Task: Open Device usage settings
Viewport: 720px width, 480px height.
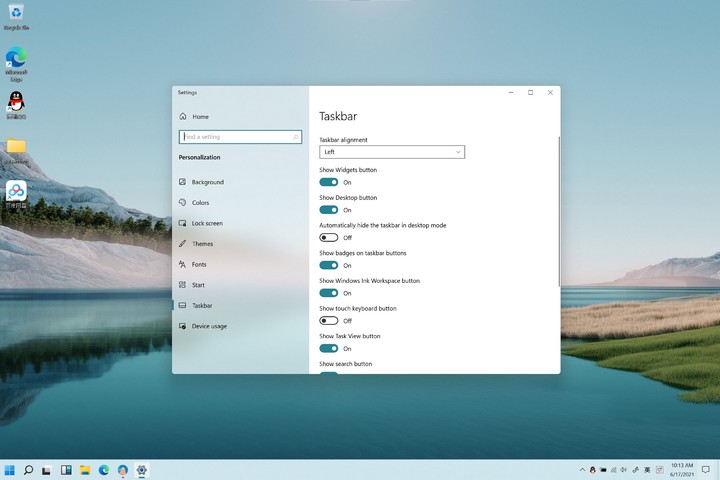Action: coord(209,326)
